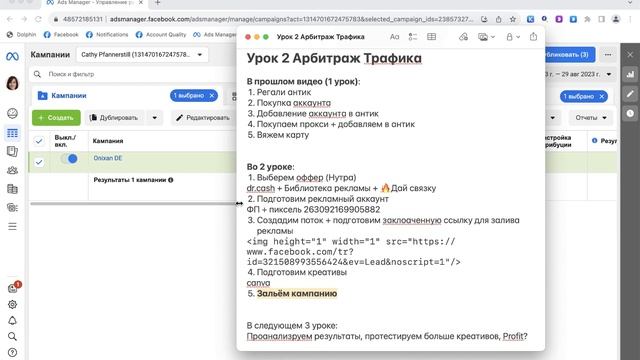The image size is (640, 360).
Task: Click the Редактировать button
Action: (203, 118)
